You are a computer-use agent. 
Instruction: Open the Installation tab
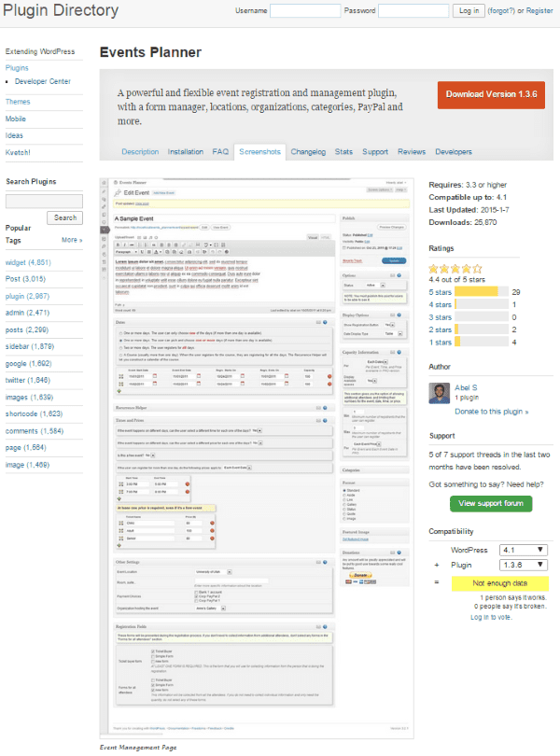[185, 152]
